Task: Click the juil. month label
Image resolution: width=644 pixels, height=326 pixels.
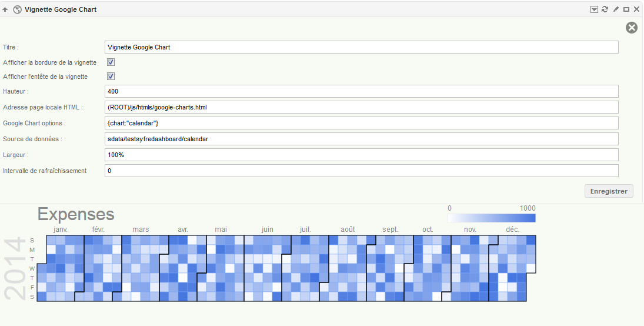Action: pos(305,229)
